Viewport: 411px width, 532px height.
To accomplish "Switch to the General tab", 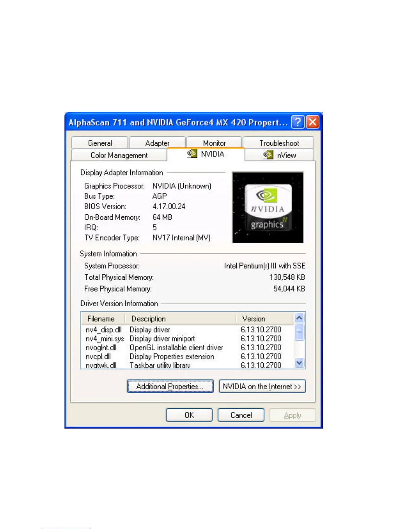I will [x=100, y=143].
